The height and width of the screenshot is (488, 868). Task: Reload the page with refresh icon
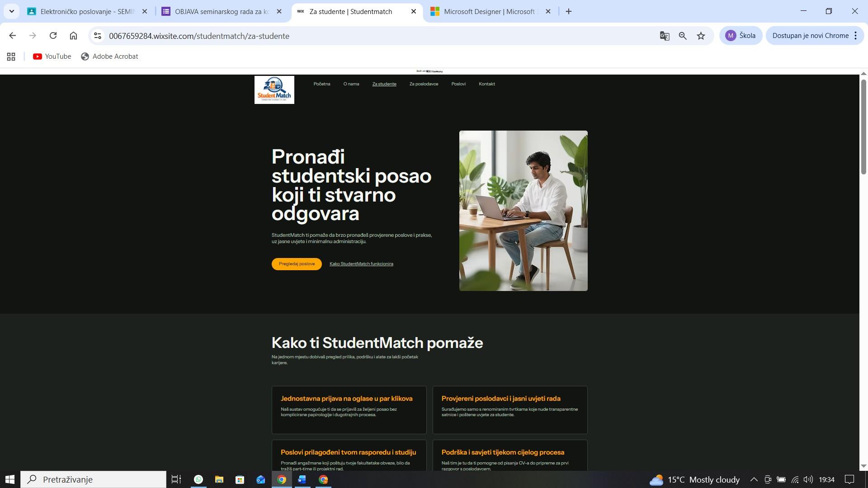coord(53,36)
